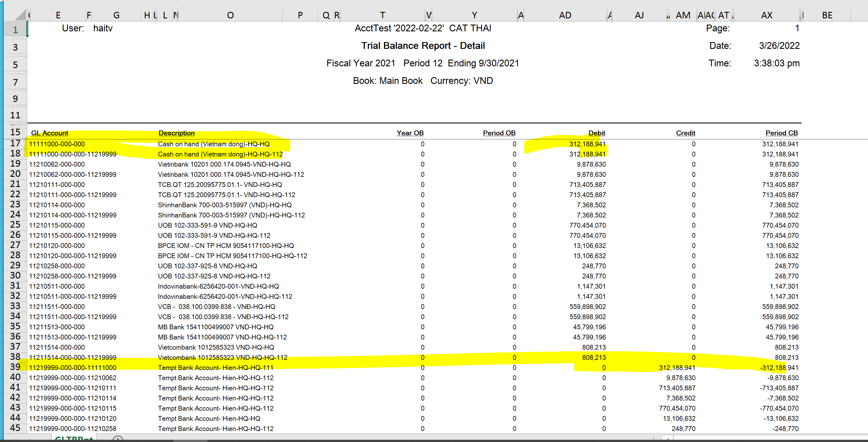Select 'TCB.QT 125.20095775.01.1- VND-HQ-HQ' description
Viewport: 868px width, 442px height.
click(220, 184)
